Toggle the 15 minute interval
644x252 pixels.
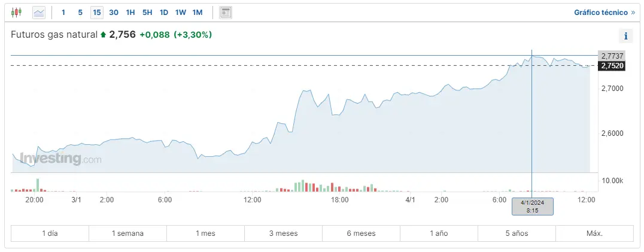(x=97, y=12)
